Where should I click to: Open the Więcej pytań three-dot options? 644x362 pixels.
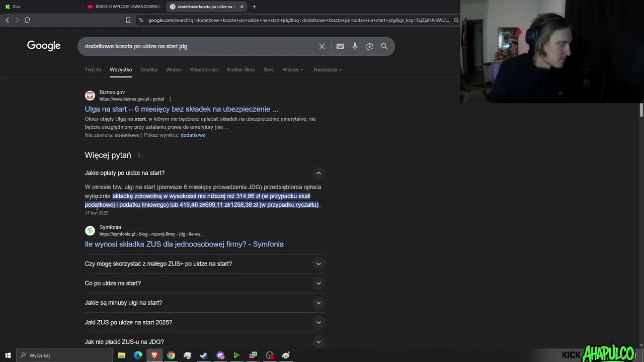click(139, 155)
